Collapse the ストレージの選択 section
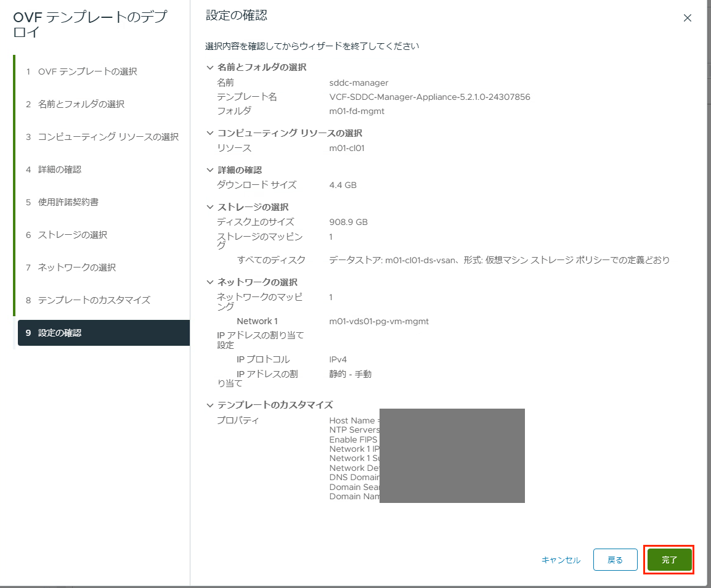Screen dimensions: 711x588 209,207
